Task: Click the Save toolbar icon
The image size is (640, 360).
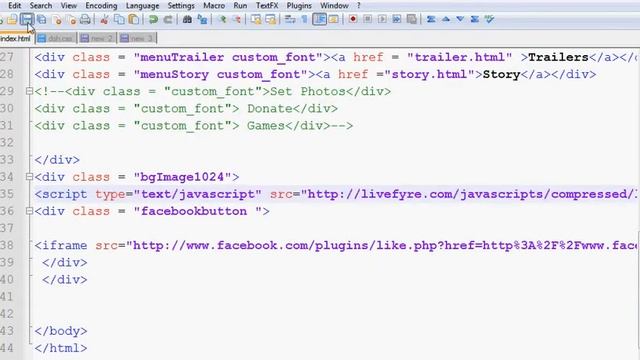Action: tap(27, 19)
